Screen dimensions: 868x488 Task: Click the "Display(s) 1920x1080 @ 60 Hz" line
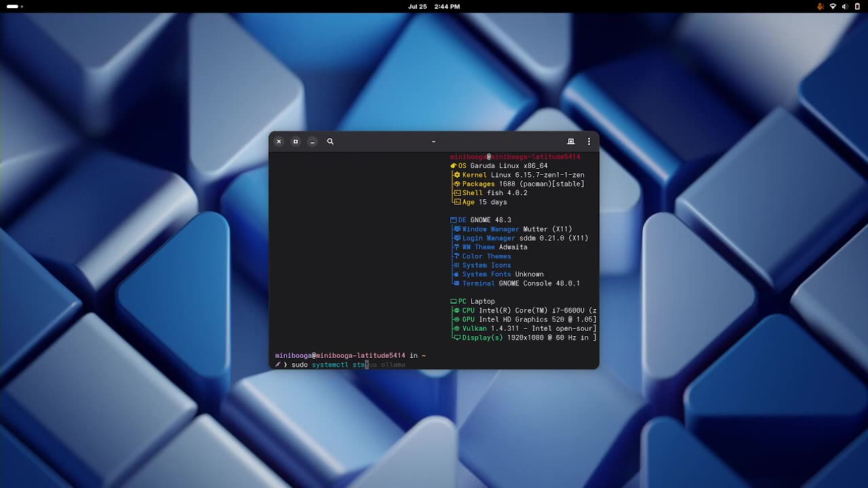point(526,338)
